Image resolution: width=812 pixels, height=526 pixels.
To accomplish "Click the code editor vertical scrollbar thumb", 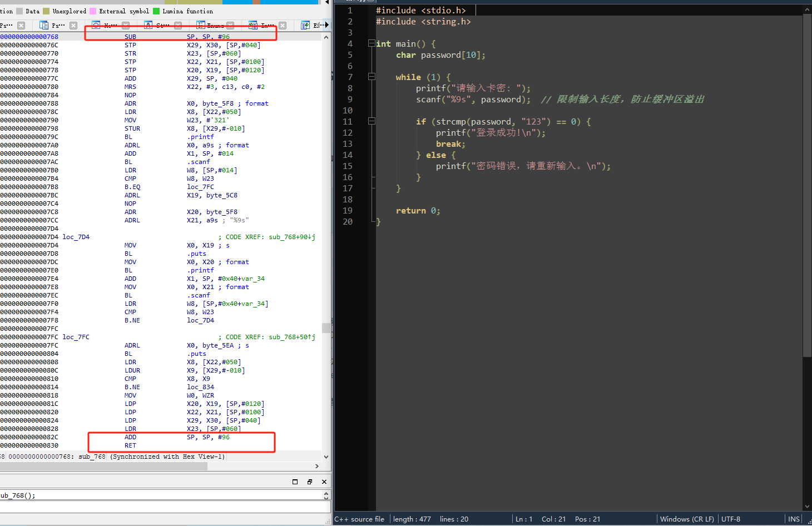I will click(x=808, y=185).
